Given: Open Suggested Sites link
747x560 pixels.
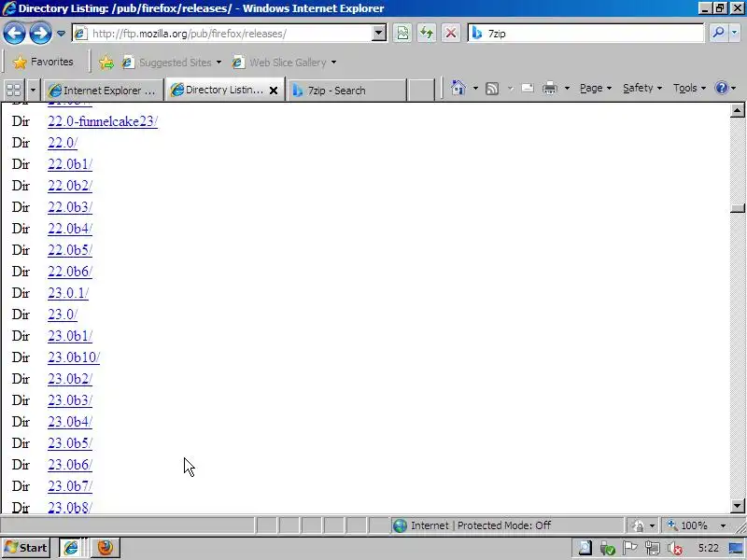Looking at the screenshot, I should [x=172, y=63].
